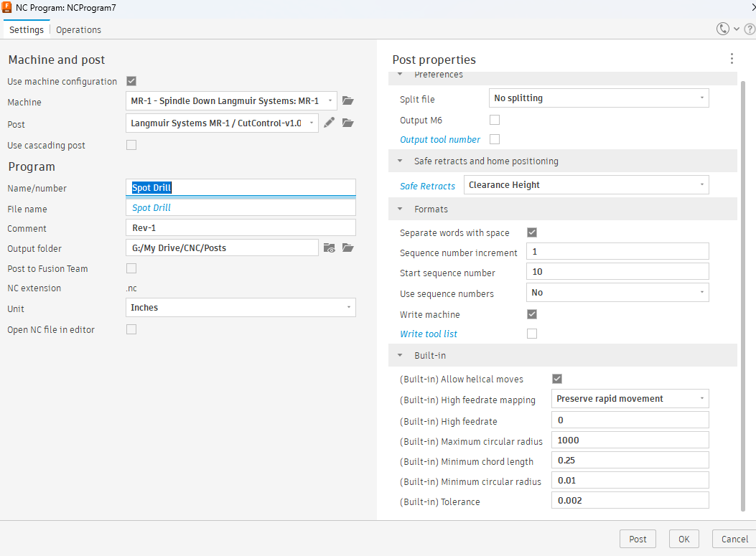756x556 pixels.
Task: Click the .nc extension value
Action: pyautogui.click(x=131, y=288)
